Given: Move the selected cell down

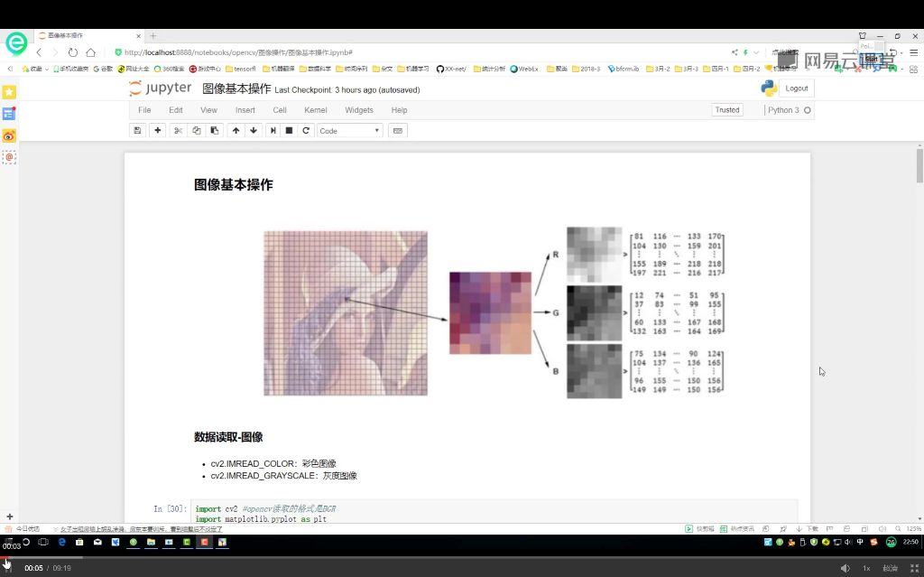Looking at the screenshot, I should click(x=254, y=130).
